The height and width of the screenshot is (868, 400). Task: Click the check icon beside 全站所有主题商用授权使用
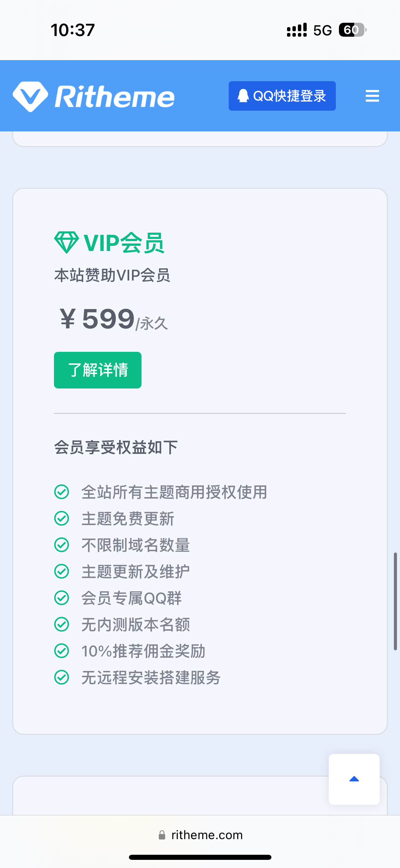[x=62, y=492]
